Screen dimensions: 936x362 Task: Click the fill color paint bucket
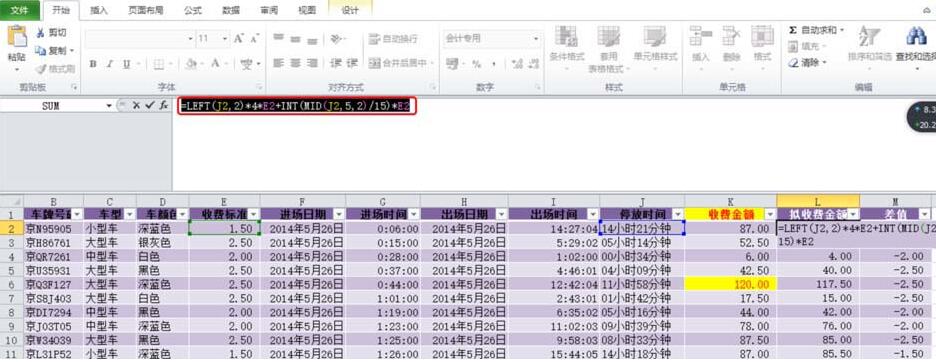(x=192, y=64)
